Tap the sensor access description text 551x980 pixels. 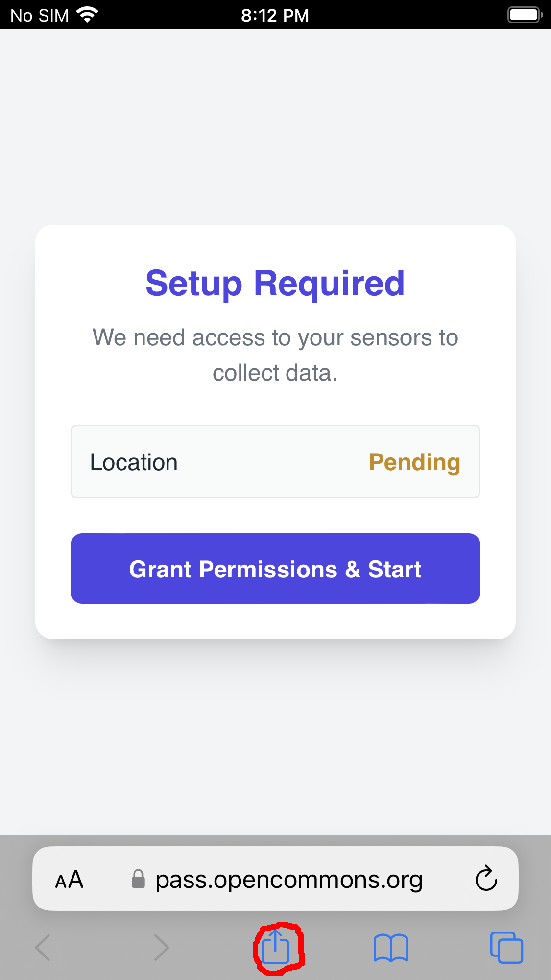point(275,355)
